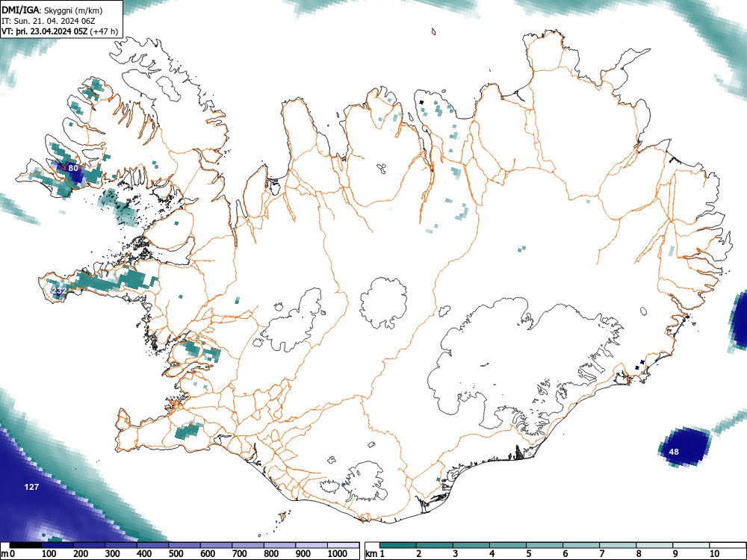Image resolution: width=747 pixels, height=560 pixels.
Task: Click the '5' label on the kilometer scale
Action: tap(528, 554)
